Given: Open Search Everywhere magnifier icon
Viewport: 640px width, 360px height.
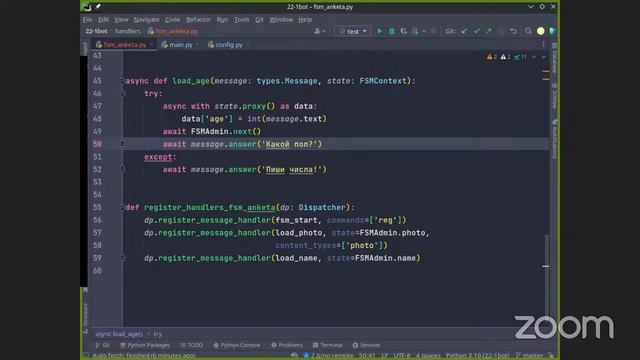Looking at the screenshot, I should (528, 31).
